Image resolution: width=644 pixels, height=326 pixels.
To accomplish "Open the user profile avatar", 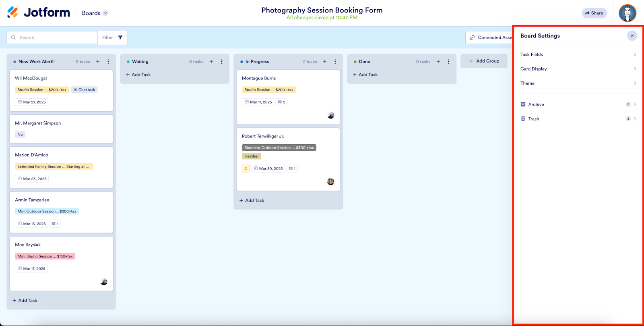I will point(627,13).
